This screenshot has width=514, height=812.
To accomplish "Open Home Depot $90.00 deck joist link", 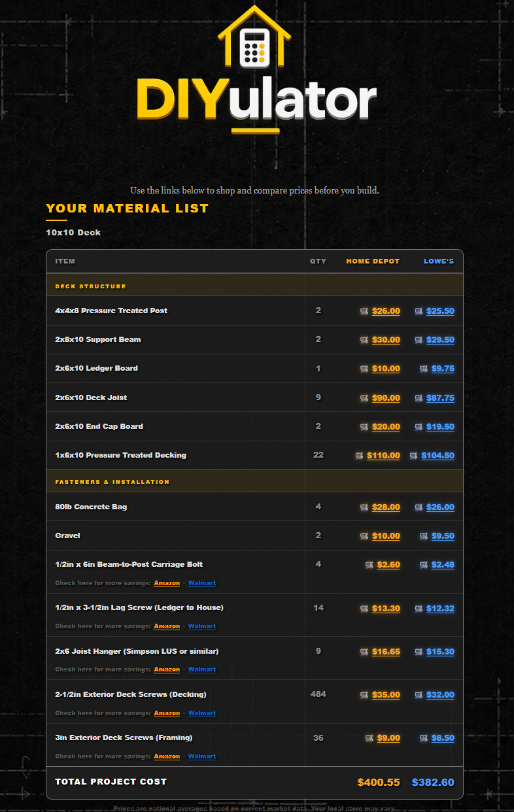I will pos(386,398).
